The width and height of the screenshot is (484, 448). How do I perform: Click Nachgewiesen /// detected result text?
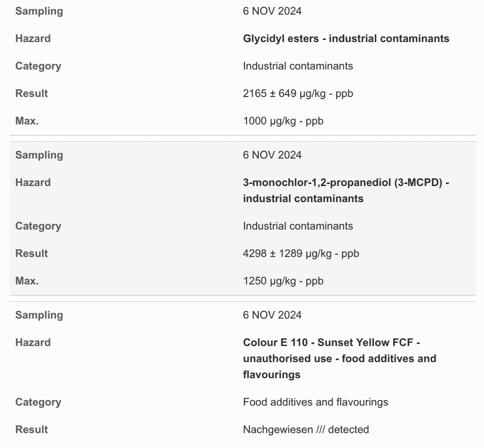[306, 430]
